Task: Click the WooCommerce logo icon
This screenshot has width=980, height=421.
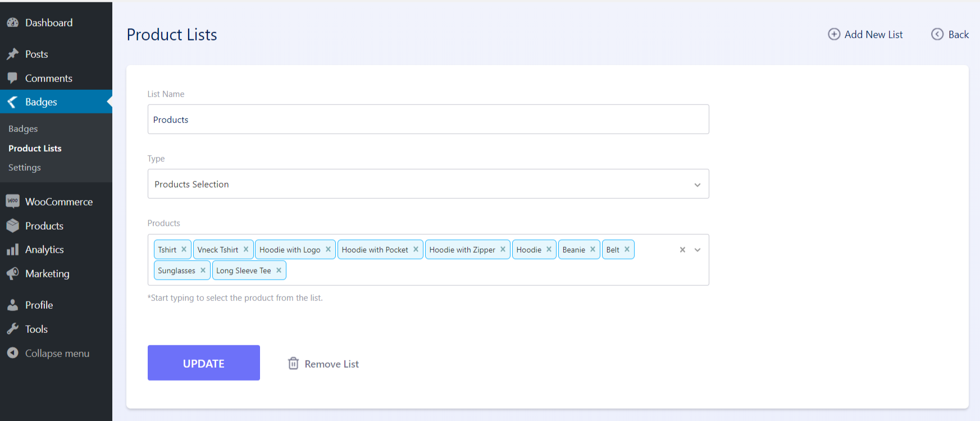Action: pyautogui.click(x=12, y=201)
